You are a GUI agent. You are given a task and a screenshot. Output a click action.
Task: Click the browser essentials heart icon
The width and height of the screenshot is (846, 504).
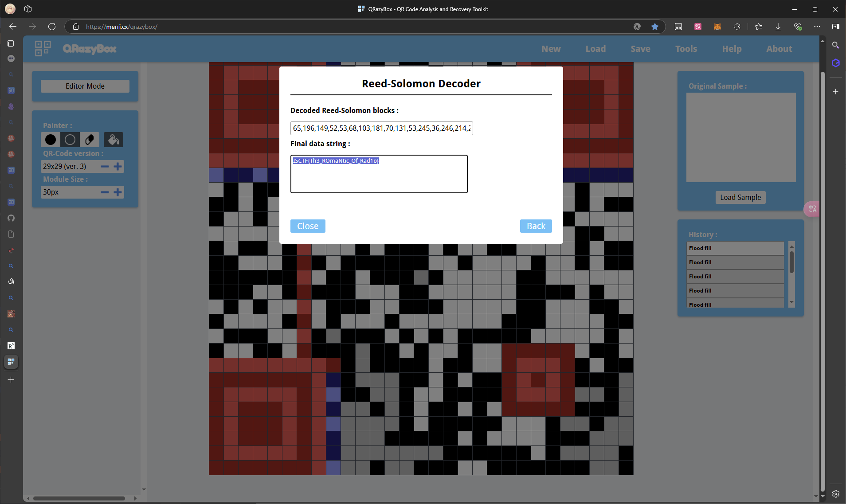click(x=798, y=27)
